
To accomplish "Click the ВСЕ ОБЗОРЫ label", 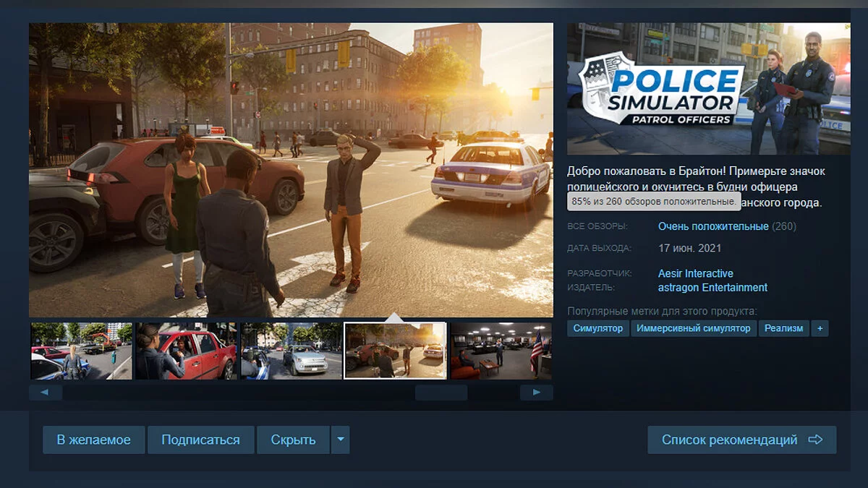I will pyautogui.click(x=597, y=226).
